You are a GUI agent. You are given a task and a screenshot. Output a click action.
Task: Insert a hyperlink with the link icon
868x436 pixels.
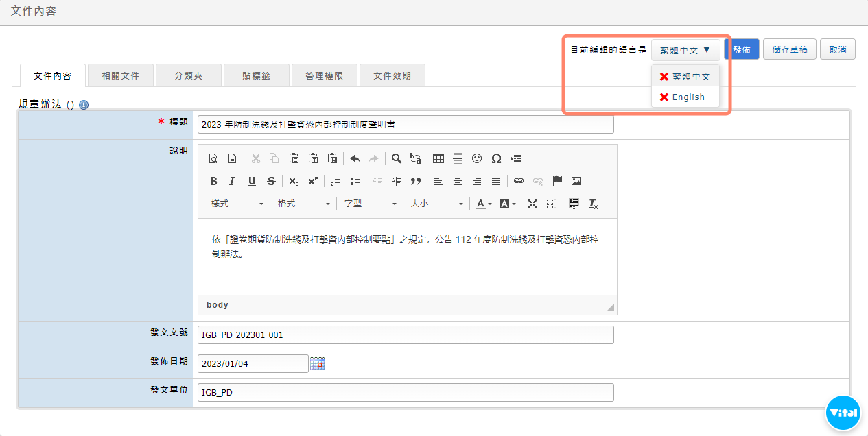[x=519, y=181]
